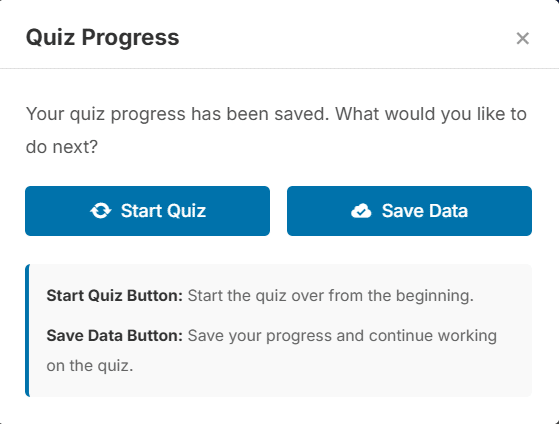
Task: Select the word Progress in dialog title
Action: [x=130, y=39]
